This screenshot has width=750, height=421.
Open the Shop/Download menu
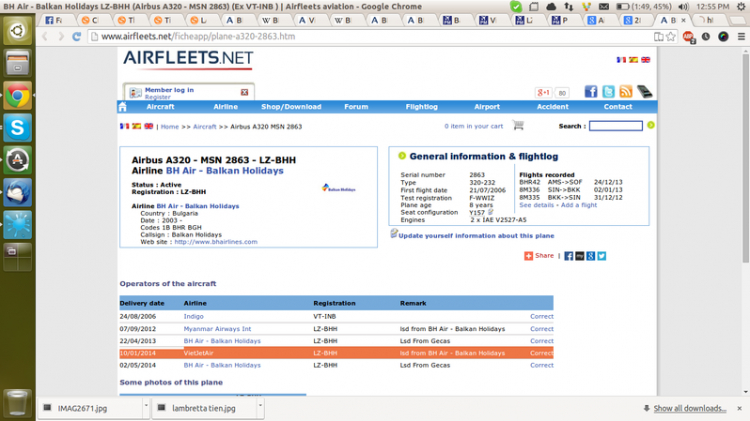291,107
